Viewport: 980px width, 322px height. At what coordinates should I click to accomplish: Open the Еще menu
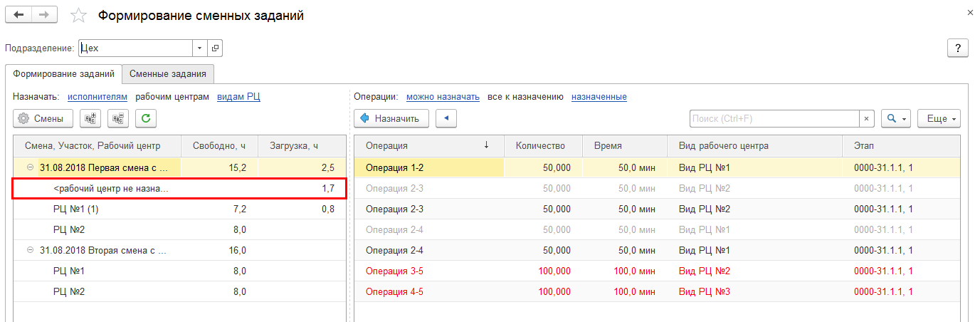939,118
